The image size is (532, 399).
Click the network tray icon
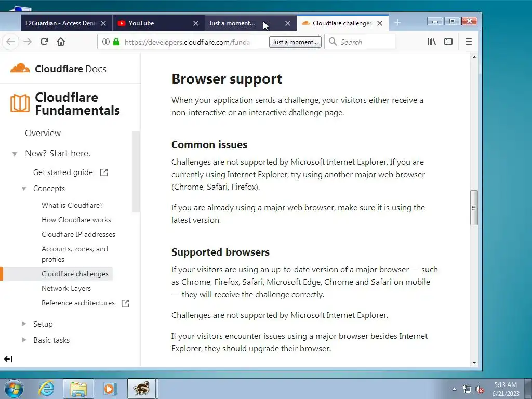click(467, 389)
